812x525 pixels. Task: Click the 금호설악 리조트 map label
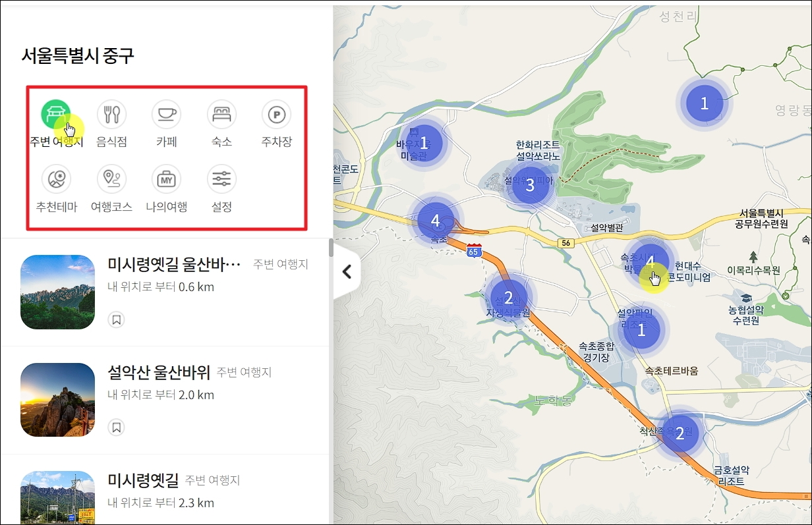[x=731, y=476]
